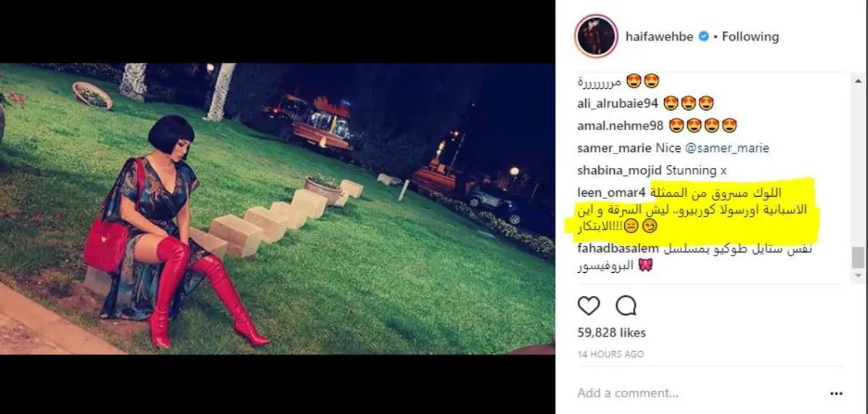Open comments via speech bubble icon
This screenshot has height=414, width=868.
click(626, 306)
